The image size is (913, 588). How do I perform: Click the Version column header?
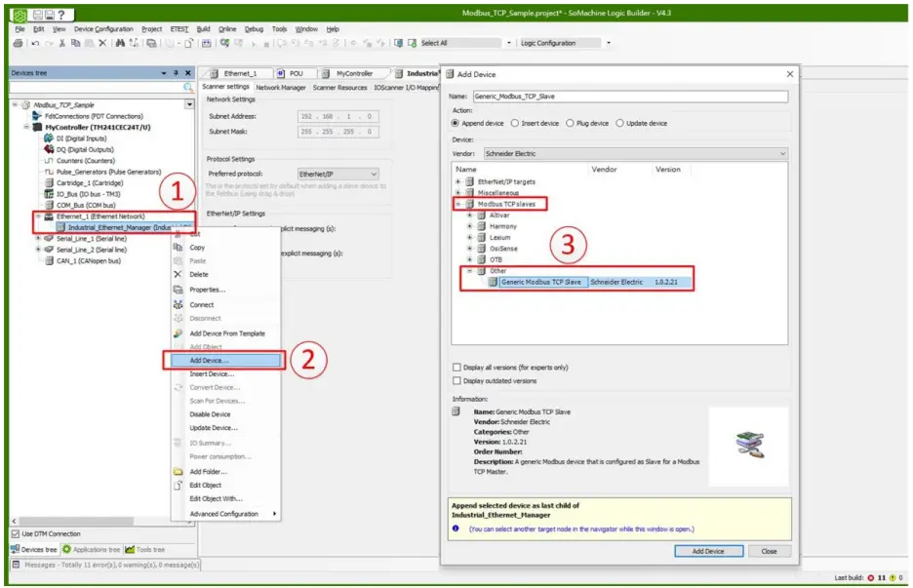tap(667, 170)
